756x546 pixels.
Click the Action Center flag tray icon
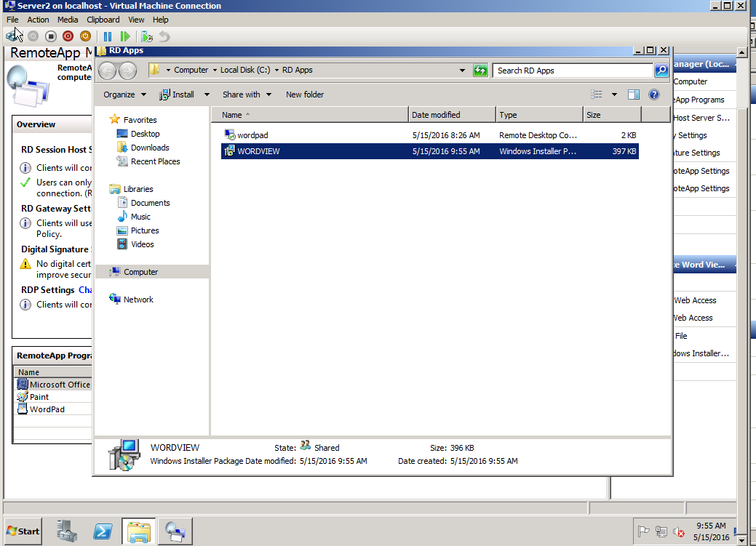[644, 531]
